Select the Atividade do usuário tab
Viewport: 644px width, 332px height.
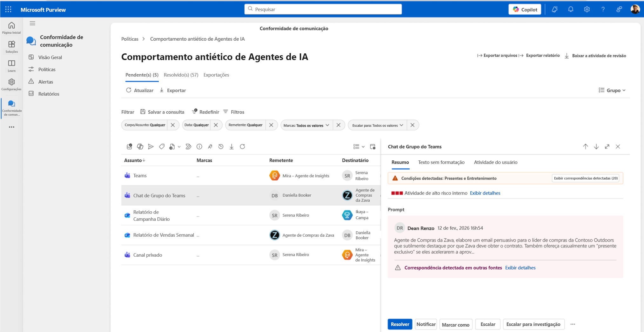point(496,162)
